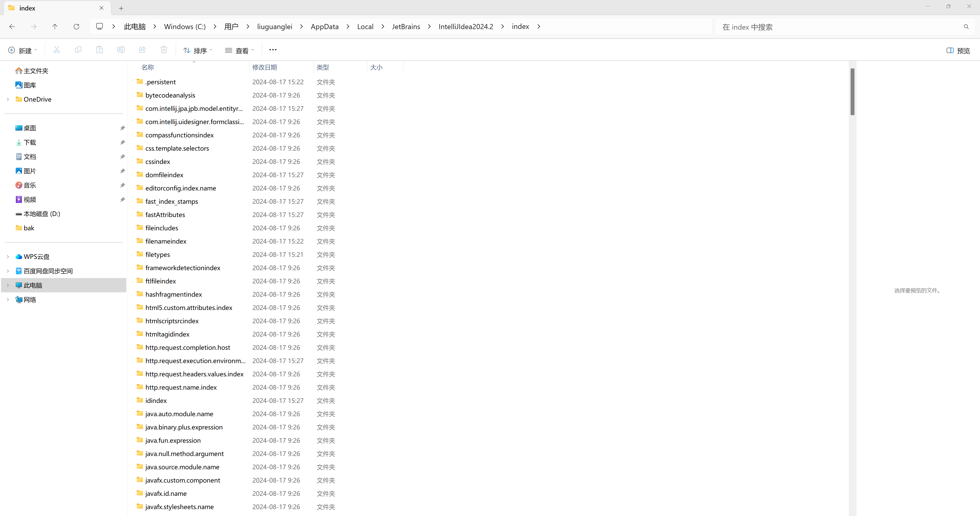Click the Refresh button in navigation bar
980x516 pixels.
(x=76, y=27)
